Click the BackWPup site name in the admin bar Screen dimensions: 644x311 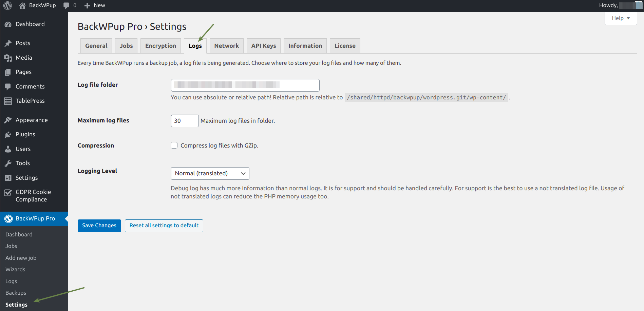42,5
